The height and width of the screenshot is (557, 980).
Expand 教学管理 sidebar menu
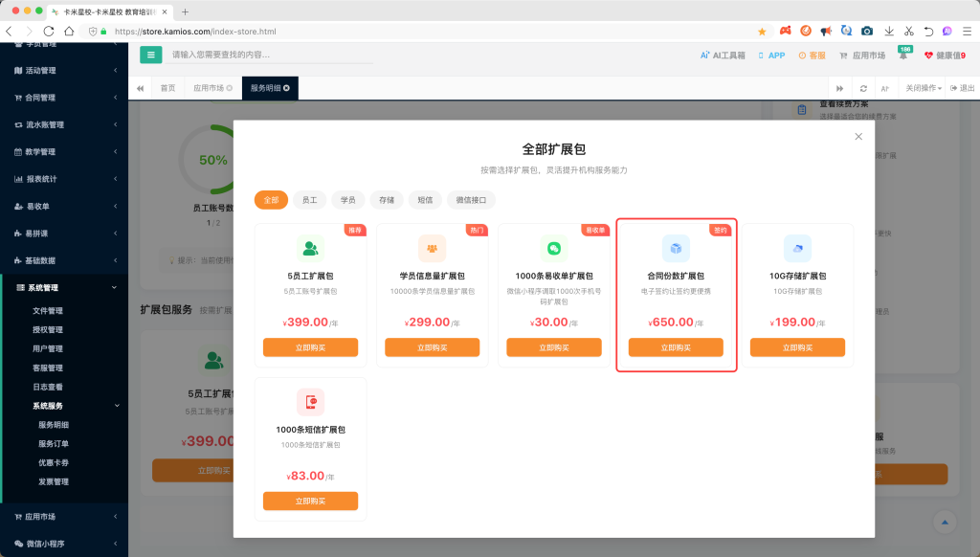pos(64,152)
